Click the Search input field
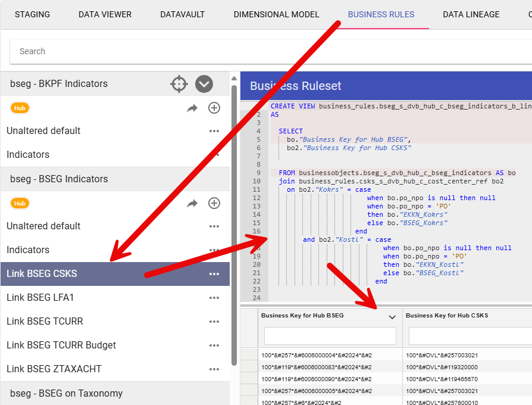Viewport: 532px width, 405px height. 268,51
